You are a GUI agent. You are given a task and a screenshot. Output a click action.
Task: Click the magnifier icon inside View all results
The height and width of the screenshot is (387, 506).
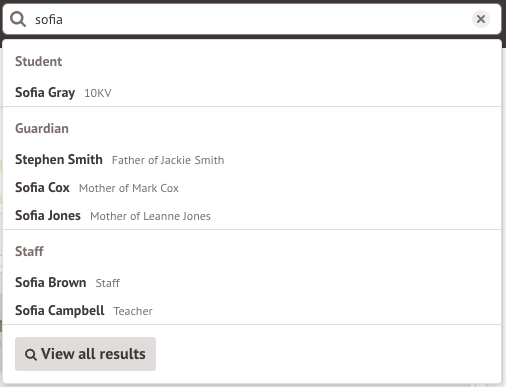tap(31, 354)
